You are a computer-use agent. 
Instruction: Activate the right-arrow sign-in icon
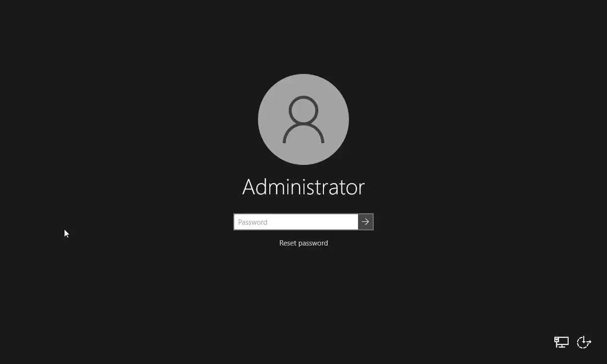(x=365, y=222)
